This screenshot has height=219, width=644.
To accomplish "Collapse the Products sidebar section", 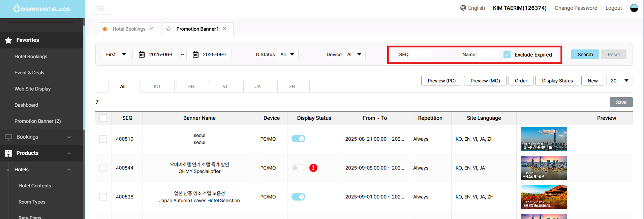I will (69, 153).
